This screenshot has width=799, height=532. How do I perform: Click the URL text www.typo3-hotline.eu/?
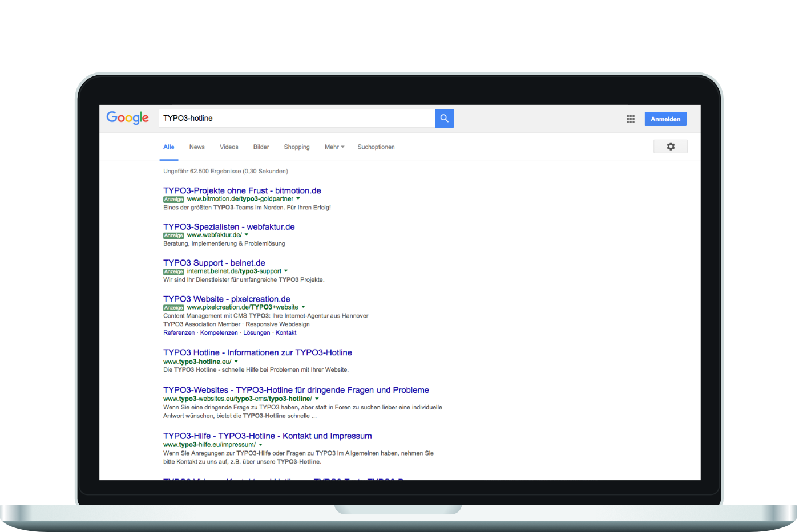click(x=197, y=362)
